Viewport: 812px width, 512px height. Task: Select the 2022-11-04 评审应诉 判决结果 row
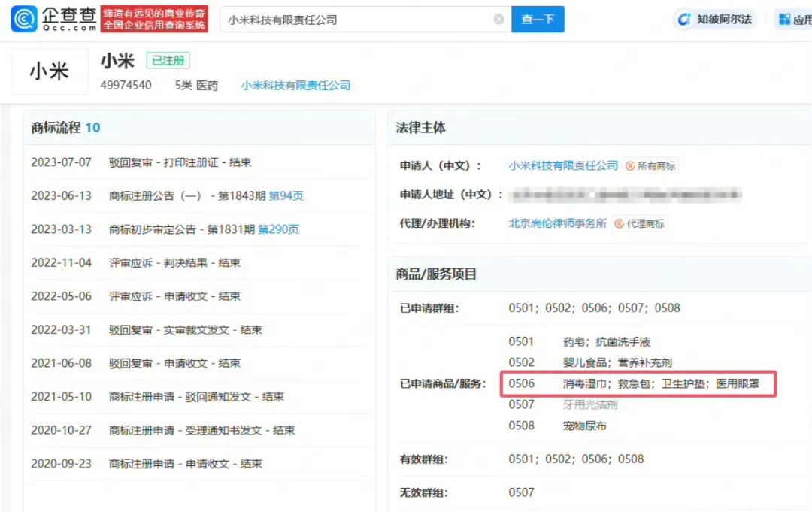click(x=199, y=263)
